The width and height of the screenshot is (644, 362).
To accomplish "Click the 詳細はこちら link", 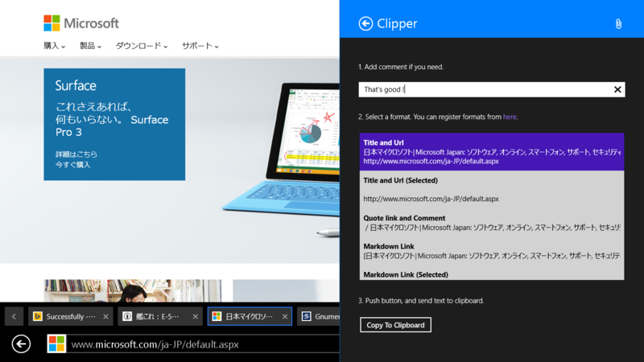I will click(76, 154).
